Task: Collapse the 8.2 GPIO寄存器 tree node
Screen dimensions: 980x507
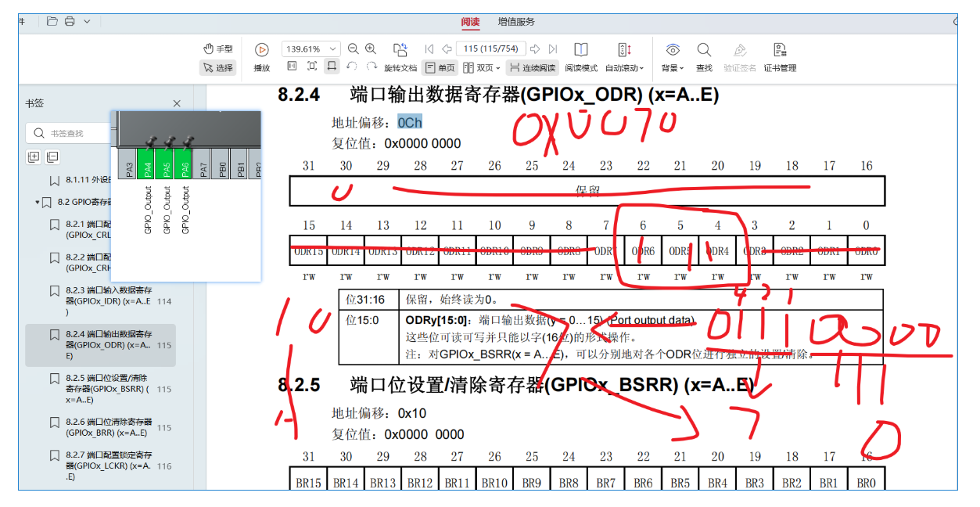Action: point(37,202)
